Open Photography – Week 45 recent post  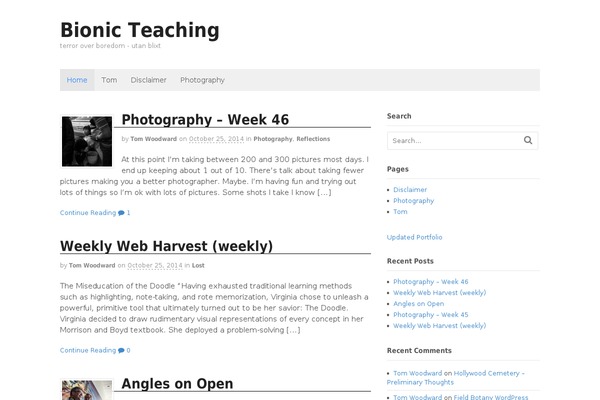(430, 315)
